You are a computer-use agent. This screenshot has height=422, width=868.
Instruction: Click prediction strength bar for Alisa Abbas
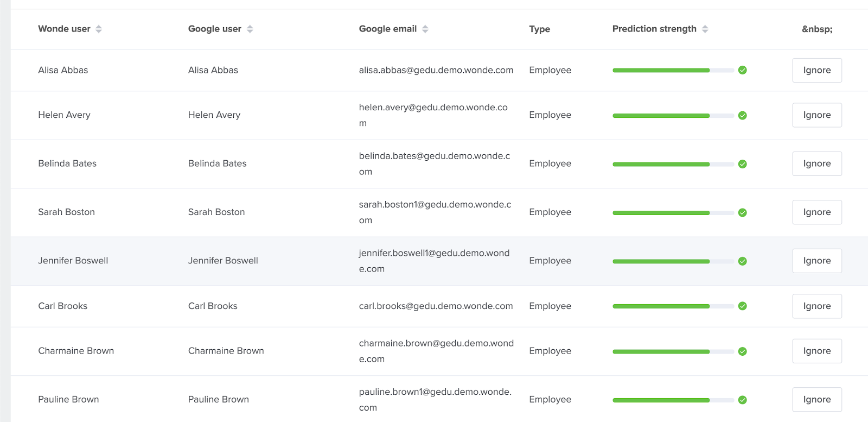pyautogui.click(x=673, y=70)
